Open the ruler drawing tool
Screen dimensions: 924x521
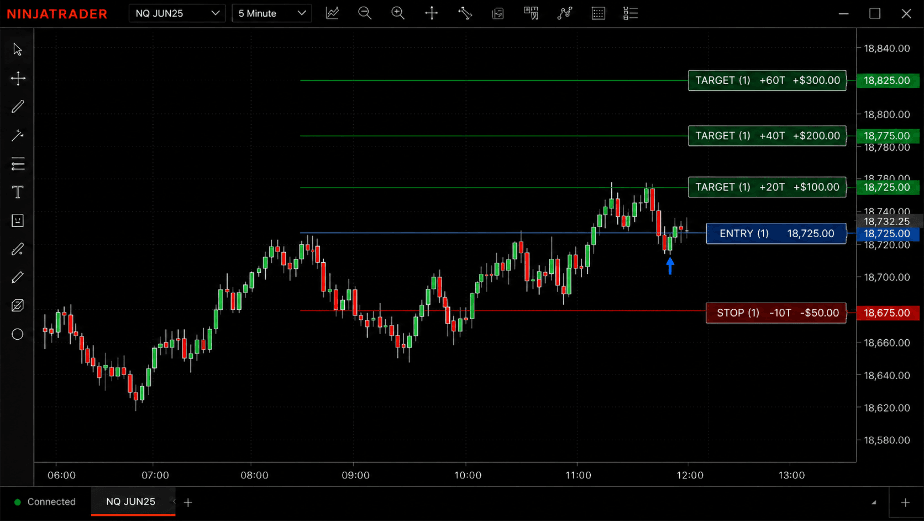point(465,13)
